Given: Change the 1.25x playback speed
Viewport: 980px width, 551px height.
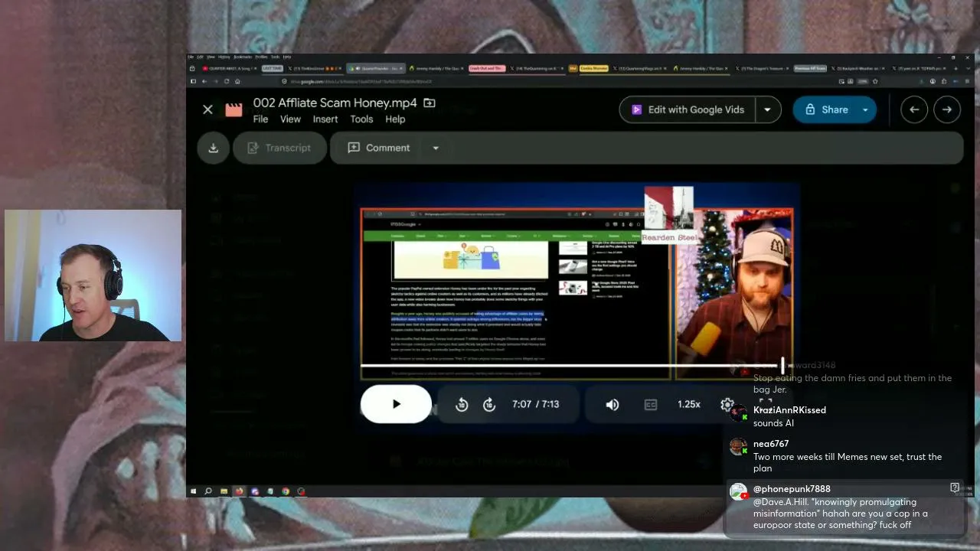Looking at the screenshot, I should pyautogui.click(x=689, y=404).
